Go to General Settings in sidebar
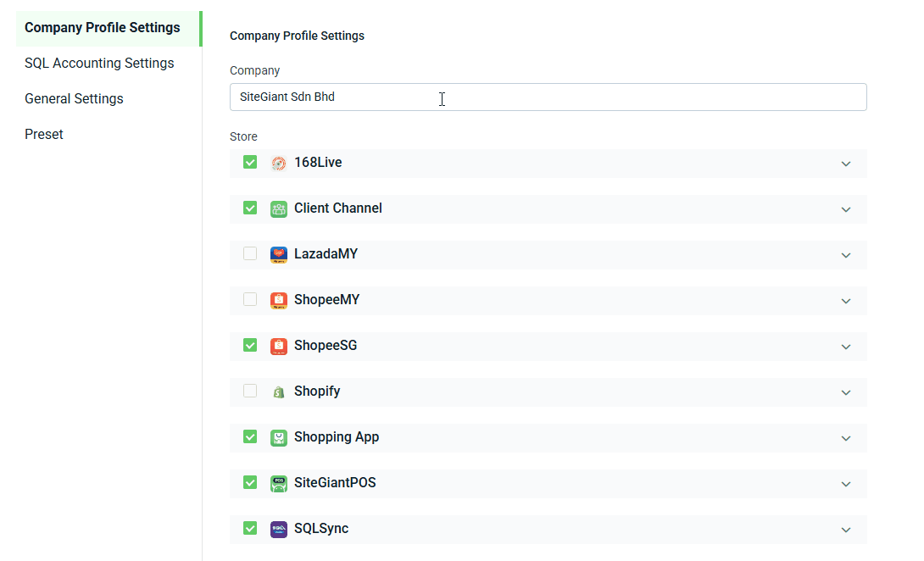924x561 pixels. point(74,99)
